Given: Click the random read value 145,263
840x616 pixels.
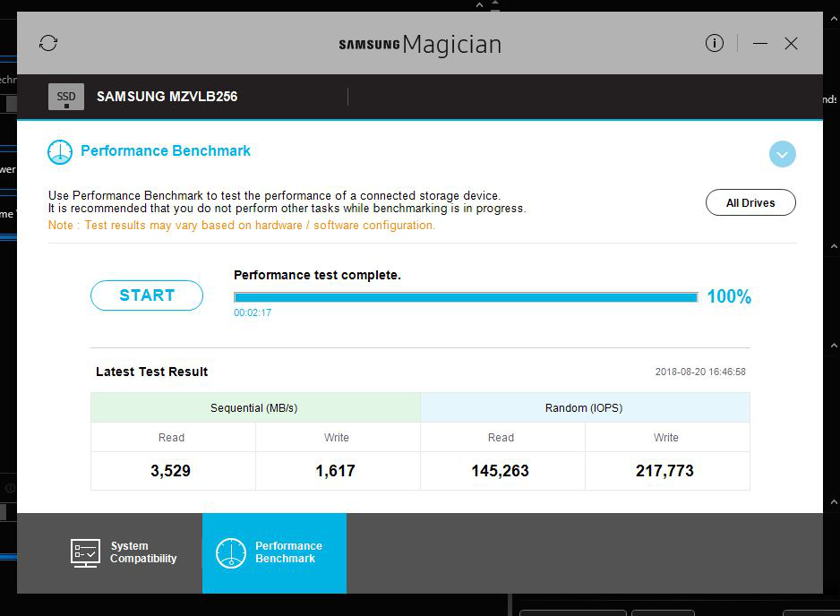Looking at the screenshot, I should tap(500, 471).
